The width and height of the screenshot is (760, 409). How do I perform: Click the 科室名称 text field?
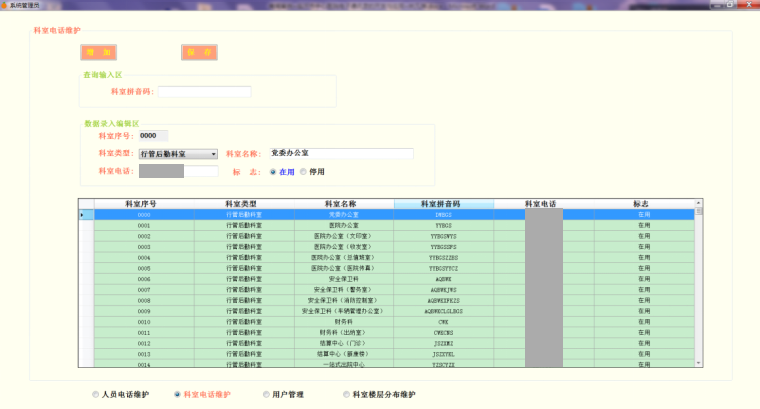point(340,154)
